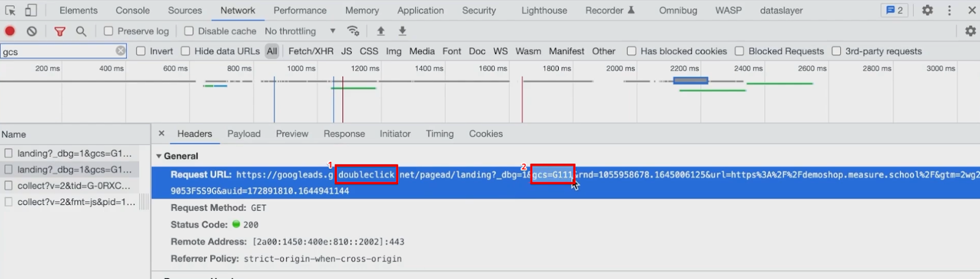Open the Security tab
The image size is (980, 279).
[x=479, y=10]
